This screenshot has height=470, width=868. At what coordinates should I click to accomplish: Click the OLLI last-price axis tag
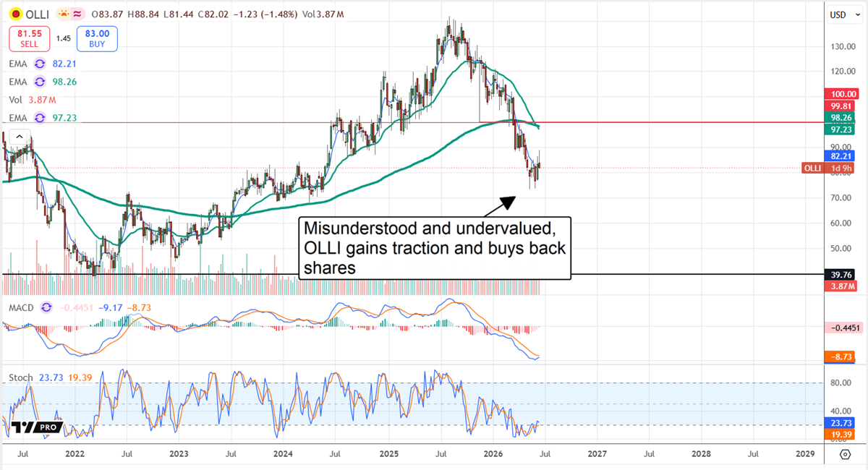click(x=812, y=168)
